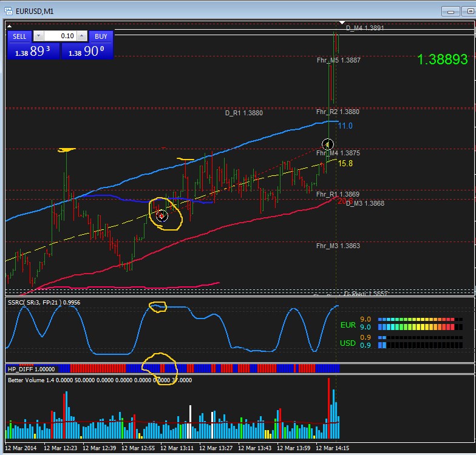Click the Fhr_R1 1.3869 level label
Viewport: 476px width, 455px height.
pyautogui.click(x=338, y=194)
